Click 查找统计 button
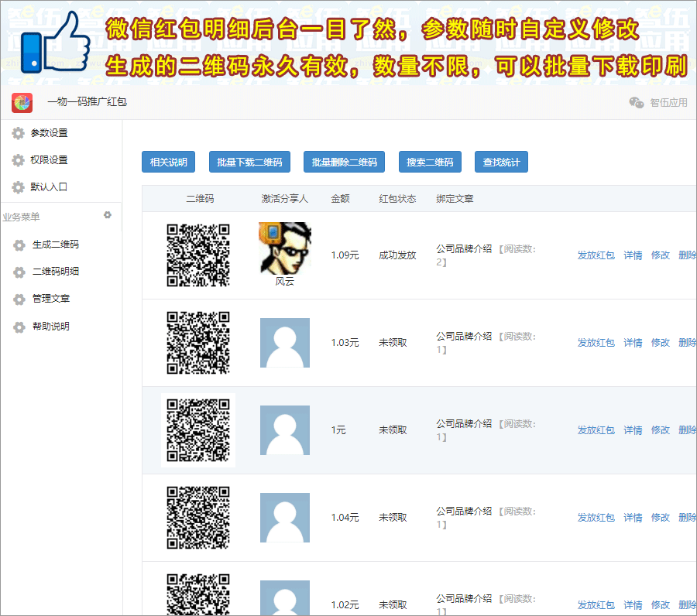The height and width of the screenshot is (616, 697). (x=501, y=162)
